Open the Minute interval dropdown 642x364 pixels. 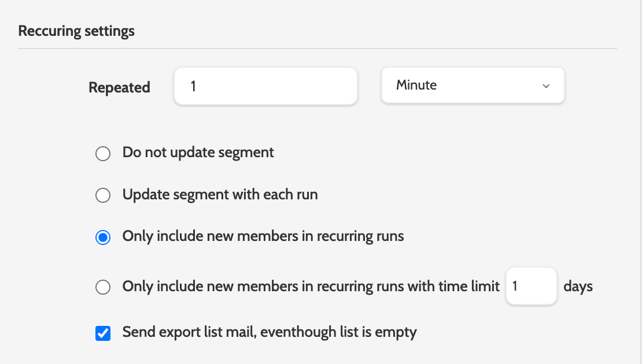click(472, 86)
